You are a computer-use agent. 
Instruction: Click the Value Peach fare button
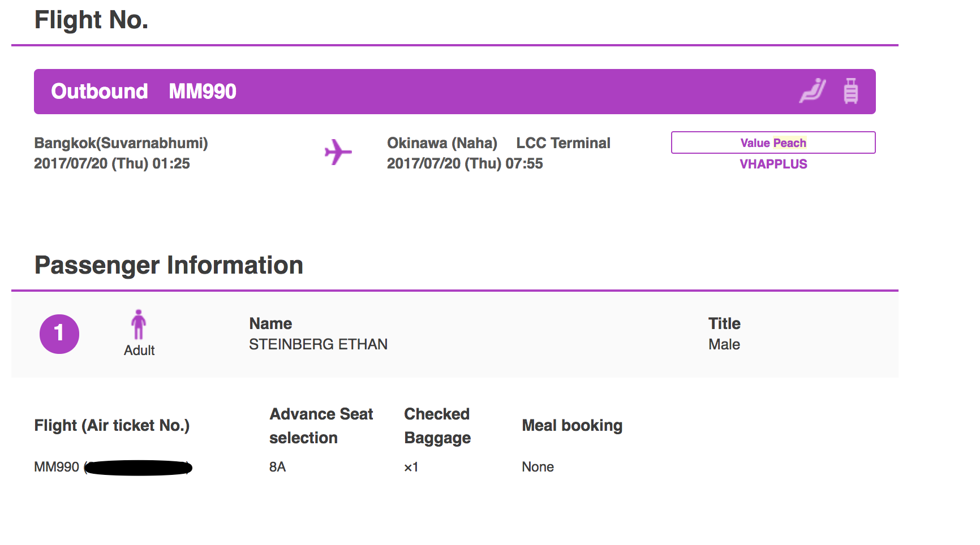pos(773,142)
